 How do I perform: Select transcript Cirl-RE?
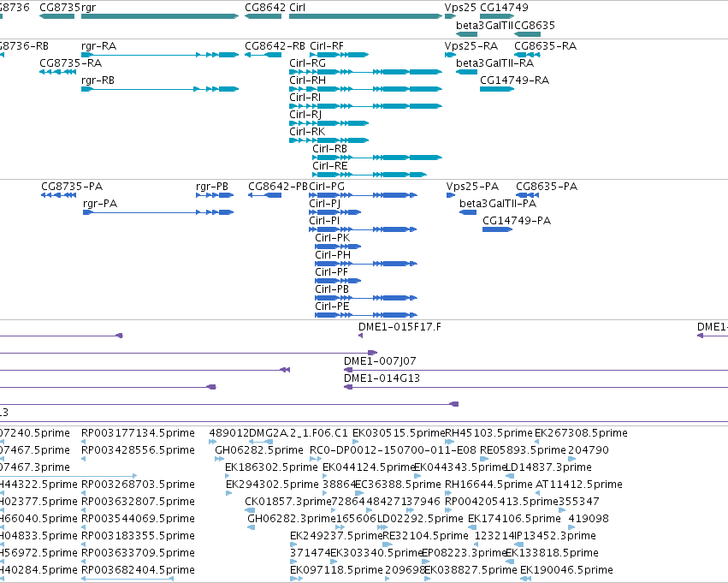click(370, 175)
